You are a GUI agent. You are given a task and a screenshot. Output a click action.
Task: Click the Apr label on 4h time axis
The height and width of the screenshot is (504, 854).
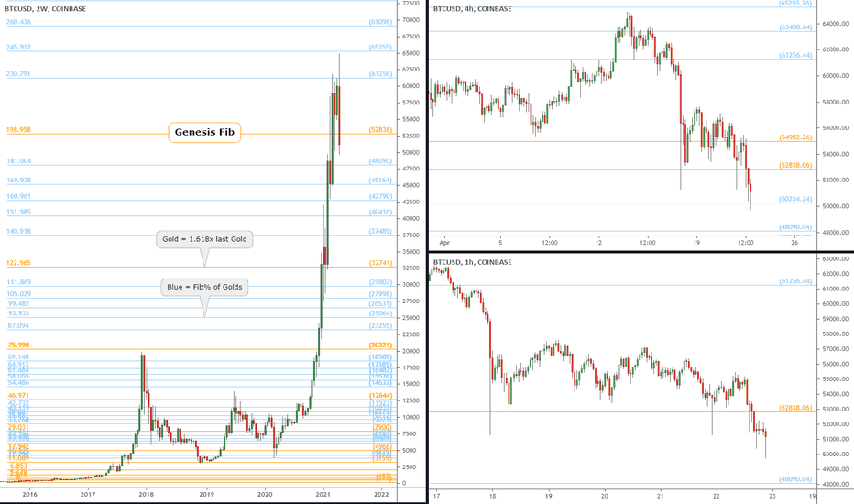pyautogui.click(x=444, y=243)
